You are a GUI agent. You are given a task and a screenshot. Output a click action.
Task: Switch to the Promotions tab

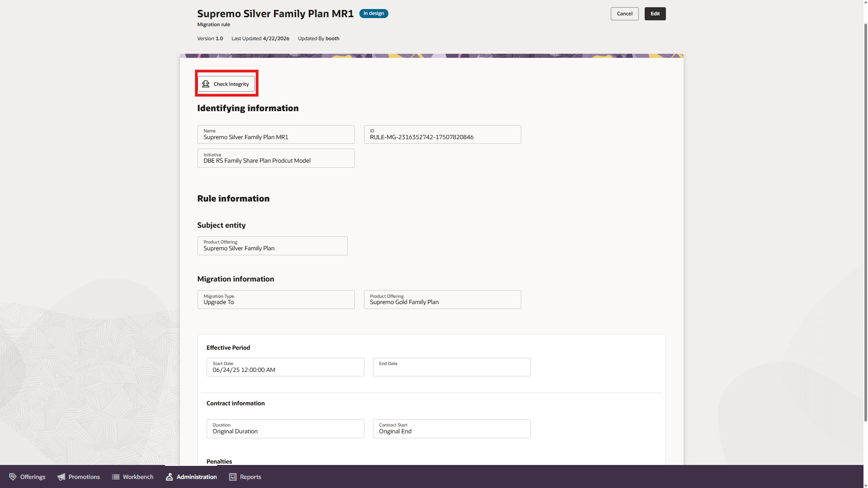click(x=79, y=477)
